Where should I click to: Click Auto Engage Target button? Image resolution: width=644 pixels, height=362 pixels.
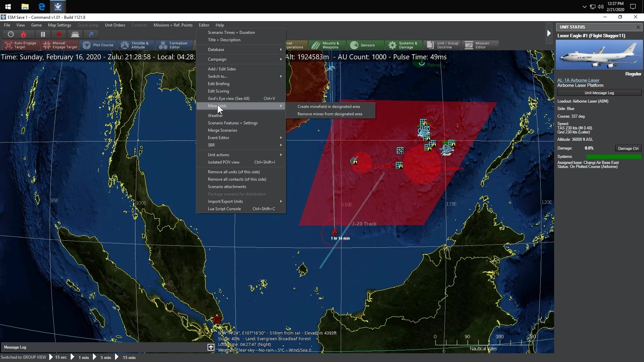click(21, 45)
